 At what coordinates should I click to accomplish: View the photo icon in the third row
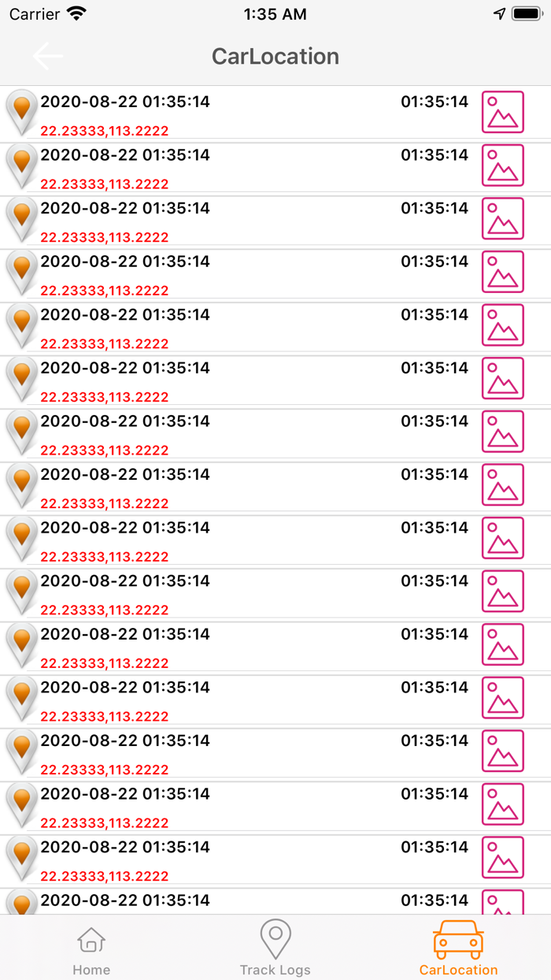pos(502,219)
